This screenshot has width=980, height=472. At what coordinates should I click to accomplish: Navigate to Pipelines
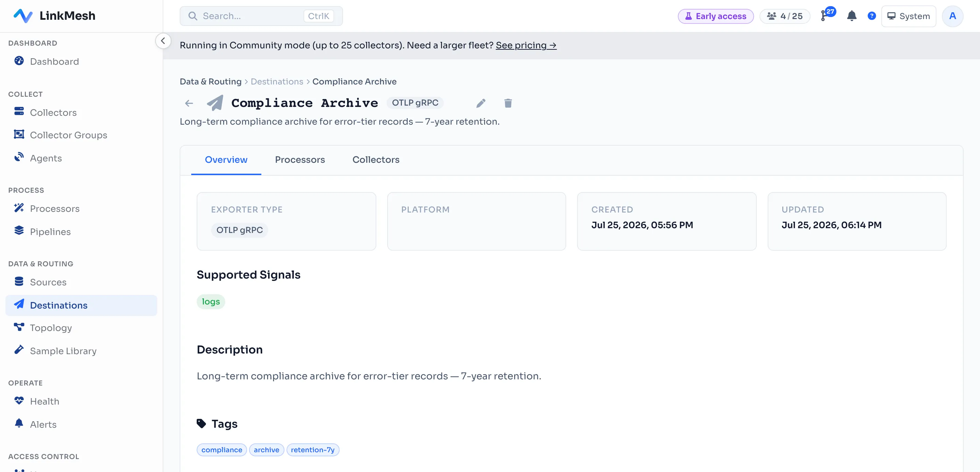click(x=81, y=232)
